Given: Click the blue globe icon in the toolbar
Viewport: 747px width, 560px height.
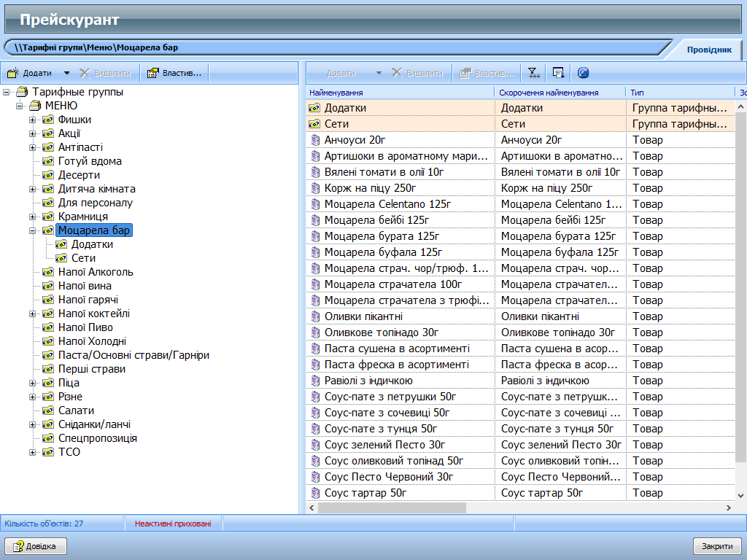Looking at the screenshot, I should (583, 73).
